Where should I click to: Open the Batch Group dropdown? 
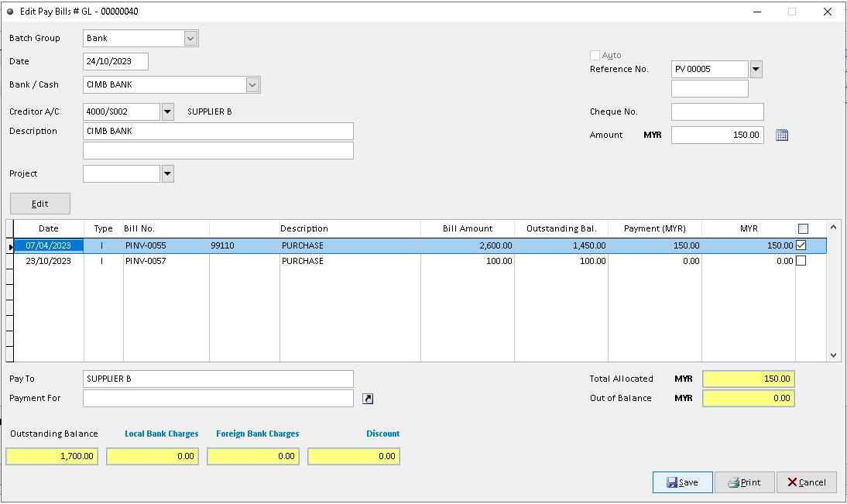pyautogui.click(x=190, y=39)
